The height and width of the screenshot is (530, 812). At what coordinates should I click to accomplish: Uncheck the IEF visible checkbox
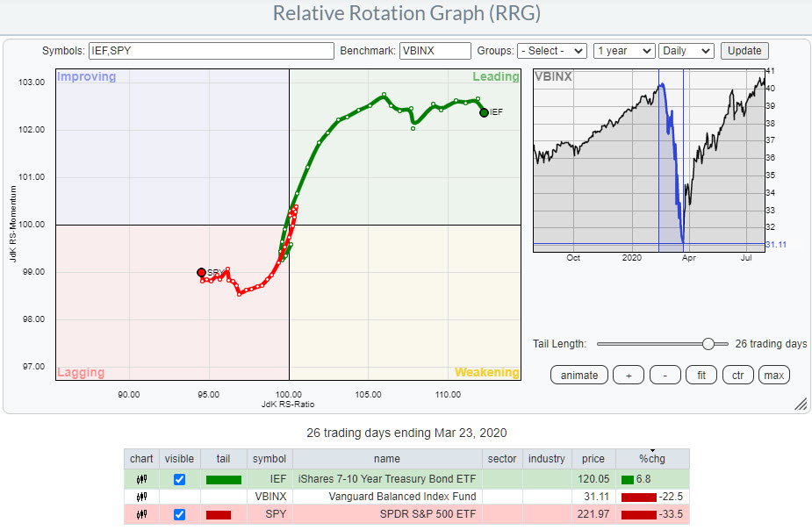[x=180, y=480]
